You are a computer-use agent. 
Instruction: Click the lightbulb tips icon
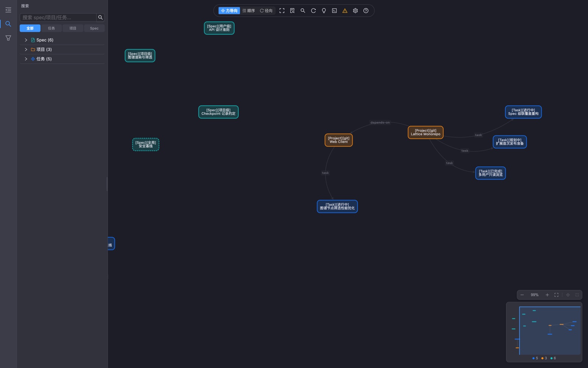pos(324,11)
